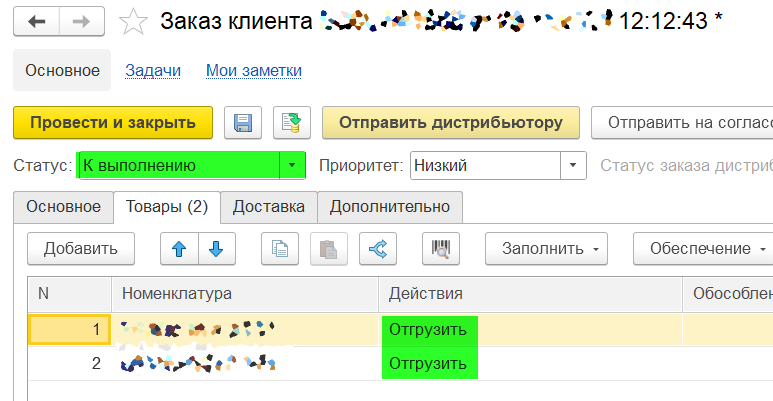Move row up with blue up arrow
Image resolution: width=773 pixels, height=401 pixels.
[179, 249]
